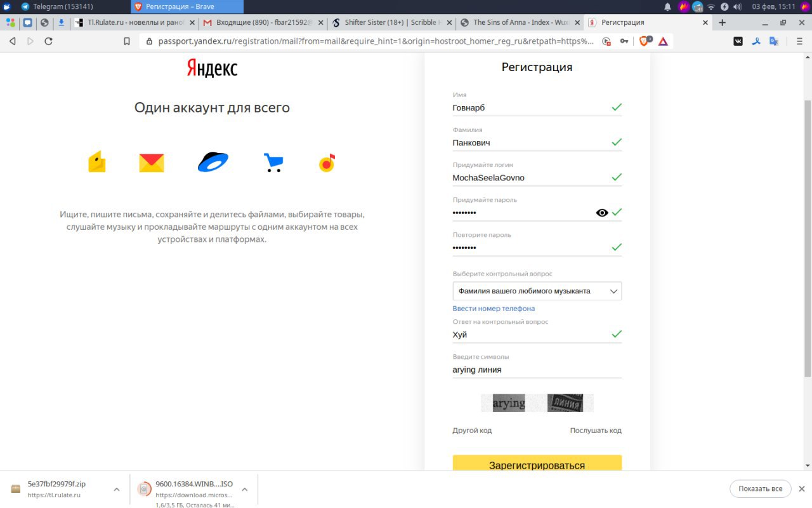Click the Показать все downloads button
The image size is (812, 508).
pyautogui.click(x=761, y=488)
